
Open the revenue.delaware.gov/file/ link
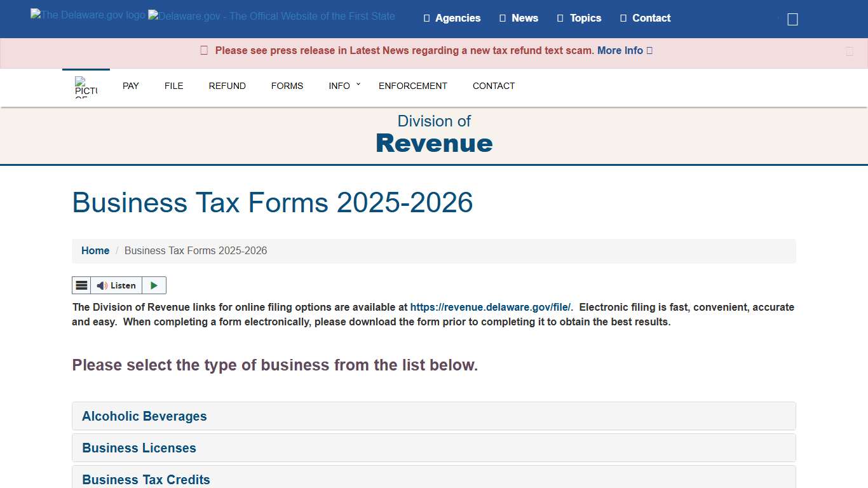click(491, 307)
